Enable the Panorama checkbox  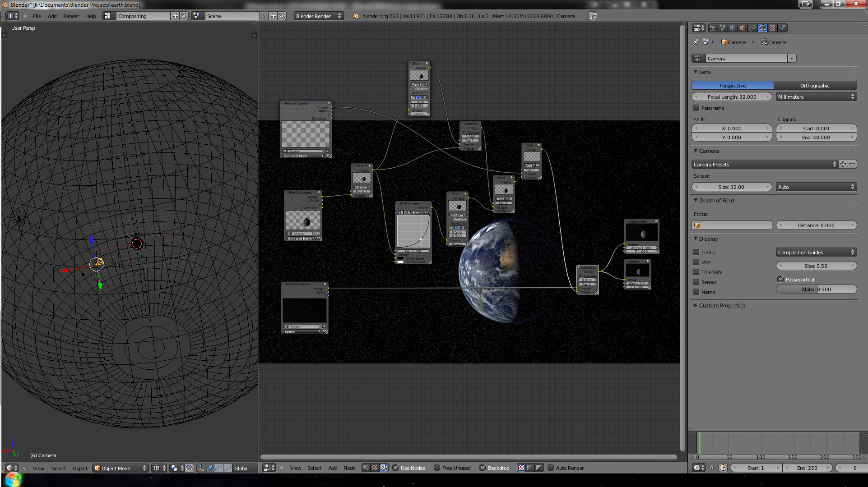click(x=696, y=108)
